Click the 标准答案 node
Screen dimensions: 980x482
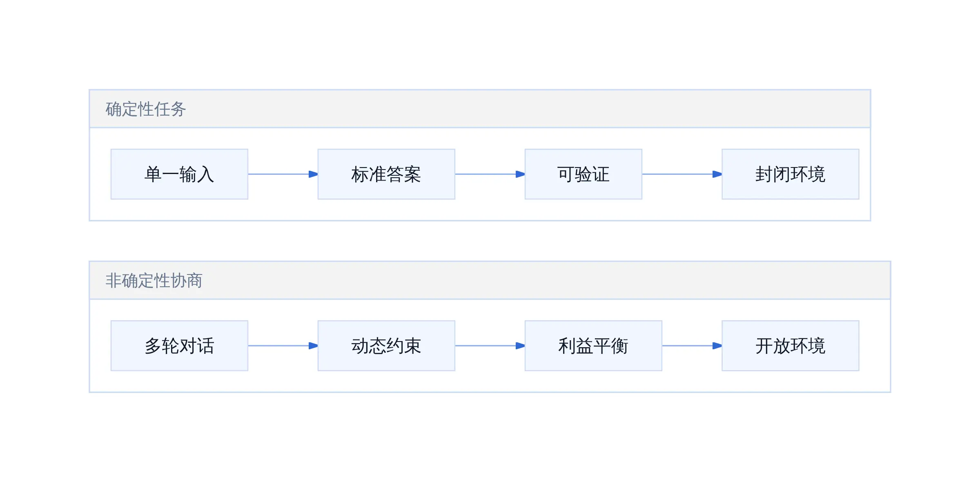point(386,174)
